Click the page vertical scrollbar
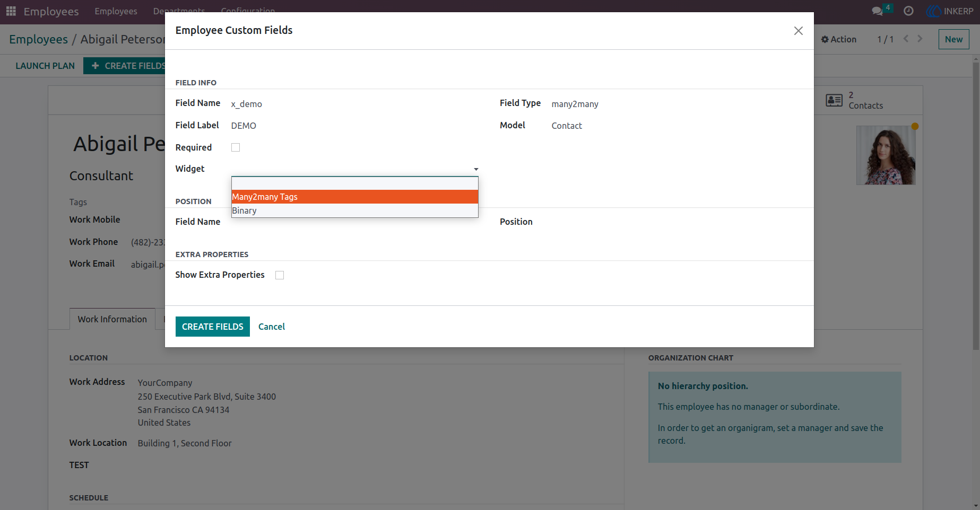The image size is (980, 510). pyautogui.click(x=976, y=207)
